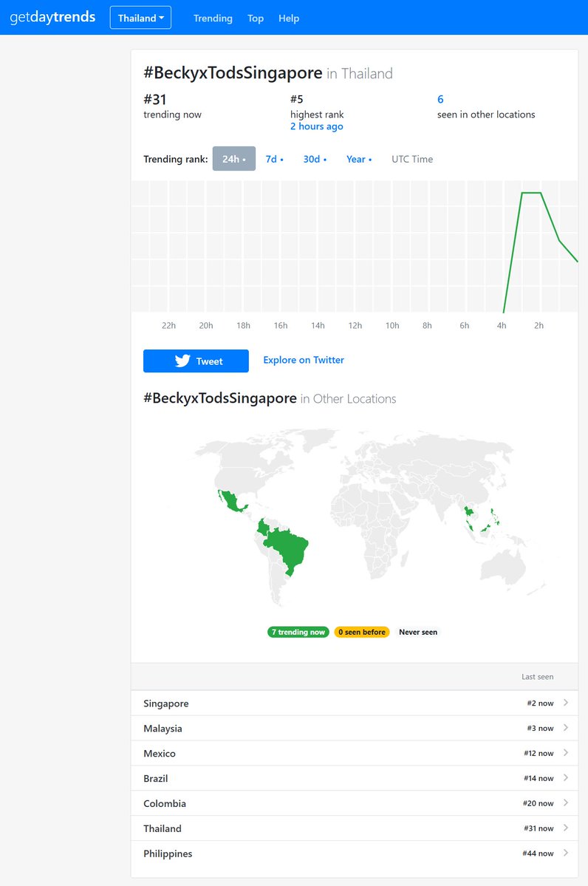Click the 6 other locations count

(440, 100)
